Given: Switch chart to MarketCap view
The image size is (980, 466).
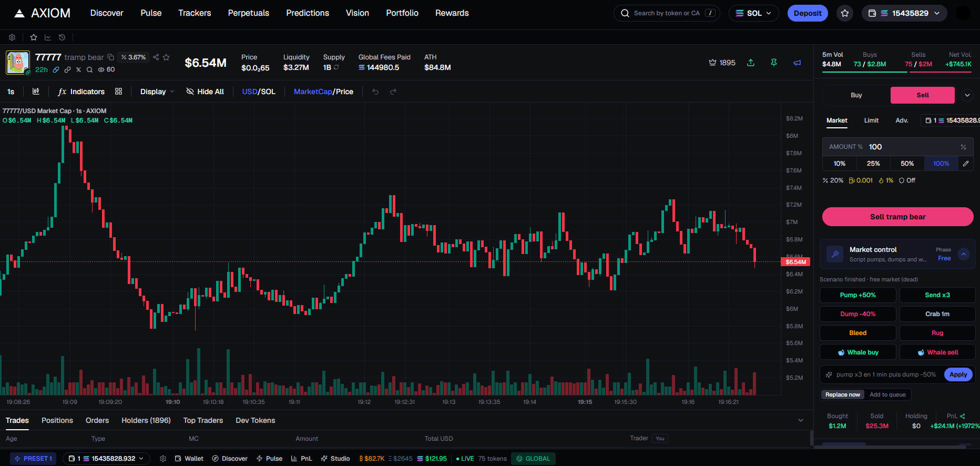Looking at the screenshot, I should pyautogui.click(x=313, y=92).
